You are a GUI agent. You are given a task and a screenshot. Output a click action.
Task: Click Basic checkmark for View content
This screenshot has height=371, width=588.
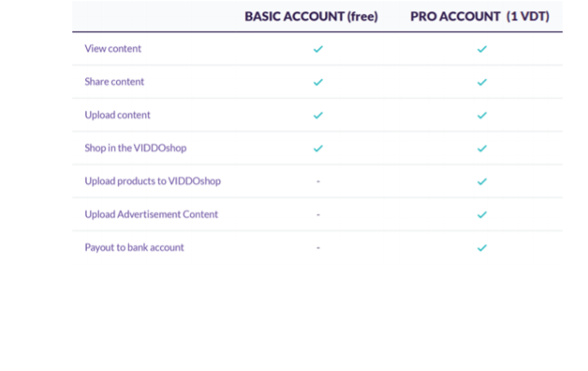pyautogui.click(x=318, y=49)
